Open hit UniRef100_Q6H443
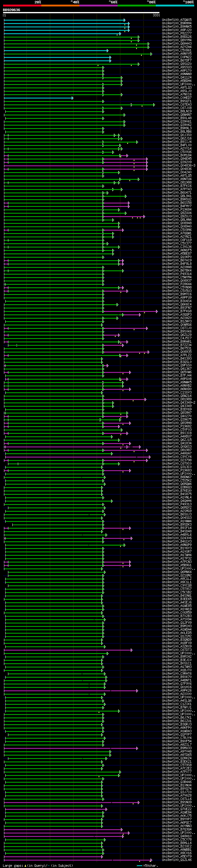 tap(177, 43)
